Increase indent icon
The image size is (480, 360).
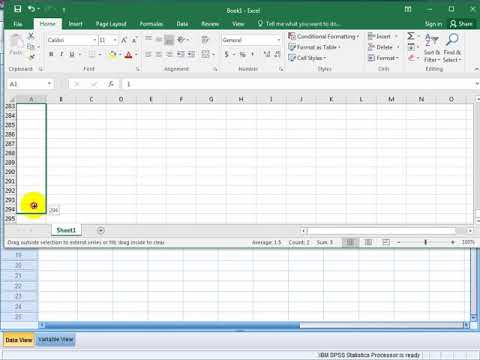coord(191,54)
